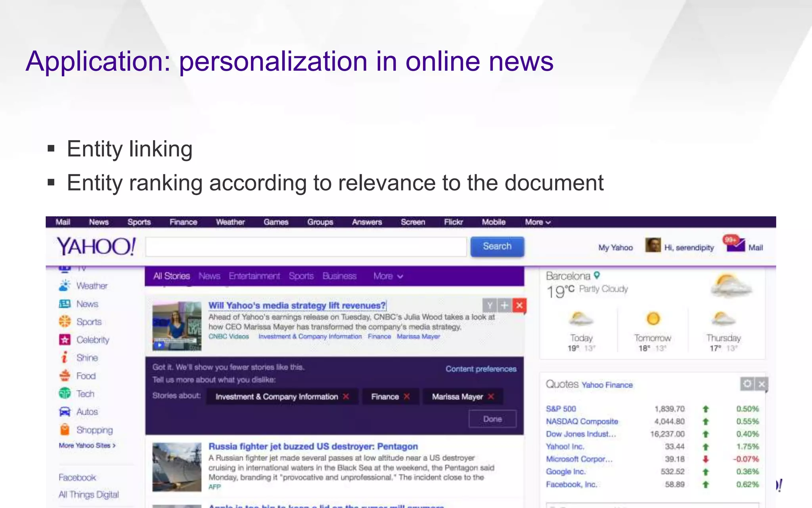This screenshot has width=812, height=508.
Task: Select the All Stories tab
Action: 171,276
